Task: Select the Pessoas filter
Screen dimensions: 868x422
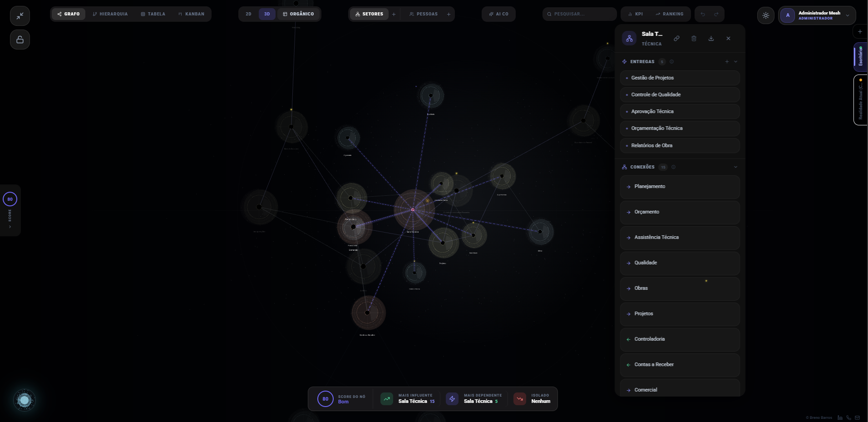Action: [x=424, y=14]
